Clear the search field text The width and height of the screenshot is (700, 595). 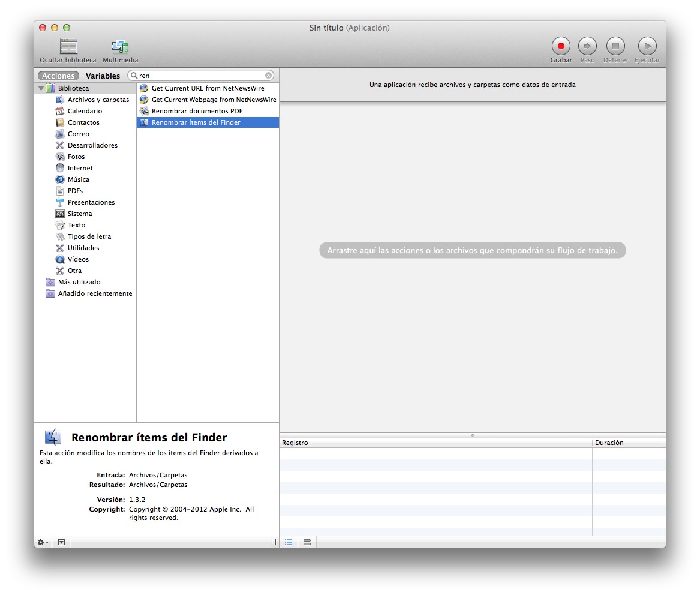[269, 76]
